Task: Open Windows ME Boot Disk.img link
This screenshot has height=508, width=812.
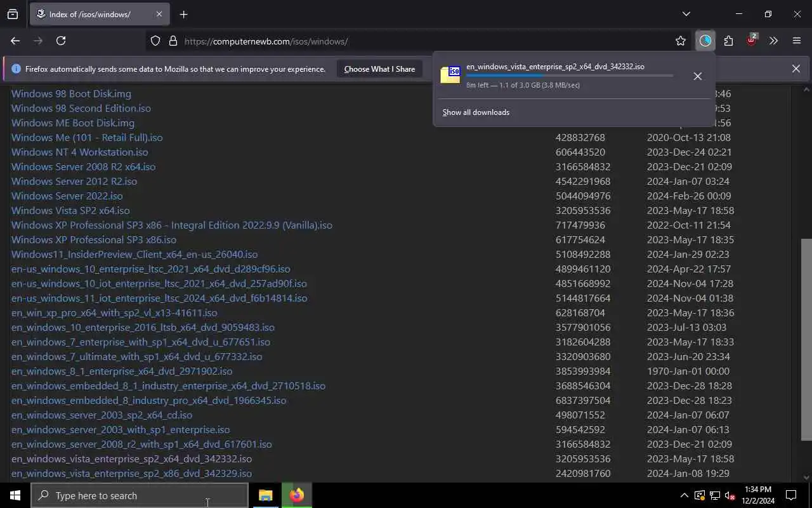Action: tap(73, 123)
